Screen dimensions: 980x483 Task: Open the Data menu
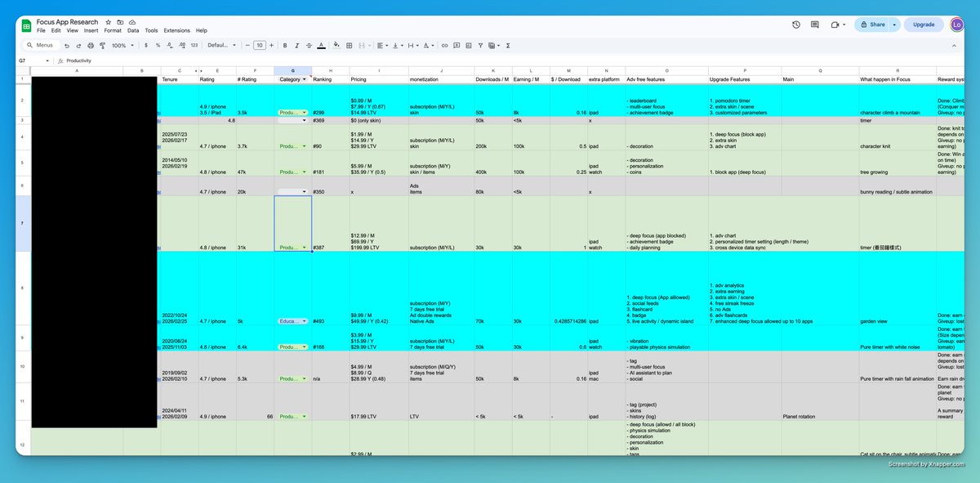(133, 30)
